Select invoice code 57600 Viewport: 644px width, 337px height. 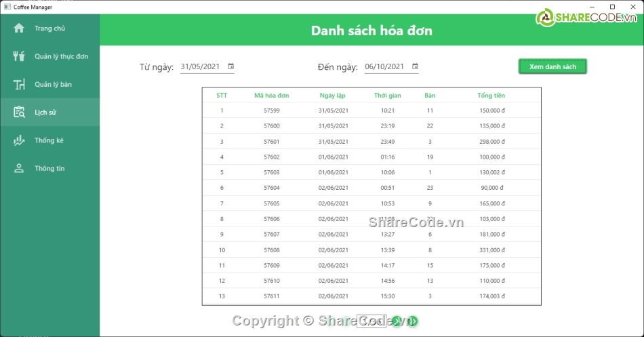[271, 125]
